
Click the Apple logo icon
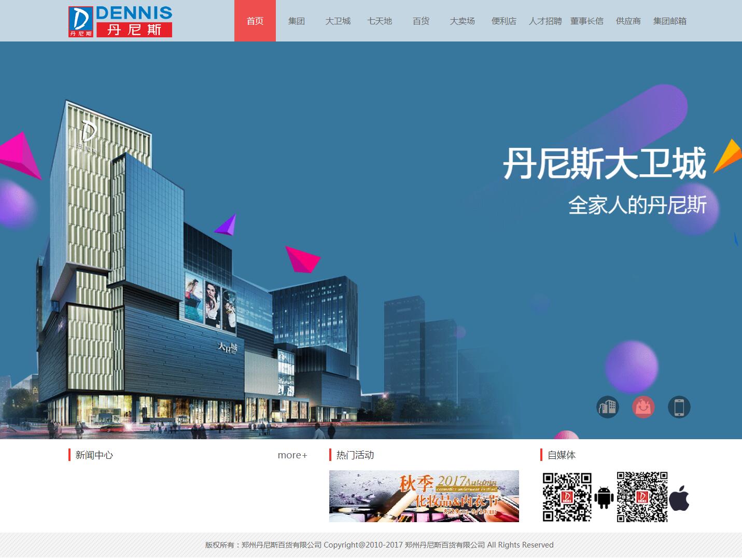coord(679,498)
